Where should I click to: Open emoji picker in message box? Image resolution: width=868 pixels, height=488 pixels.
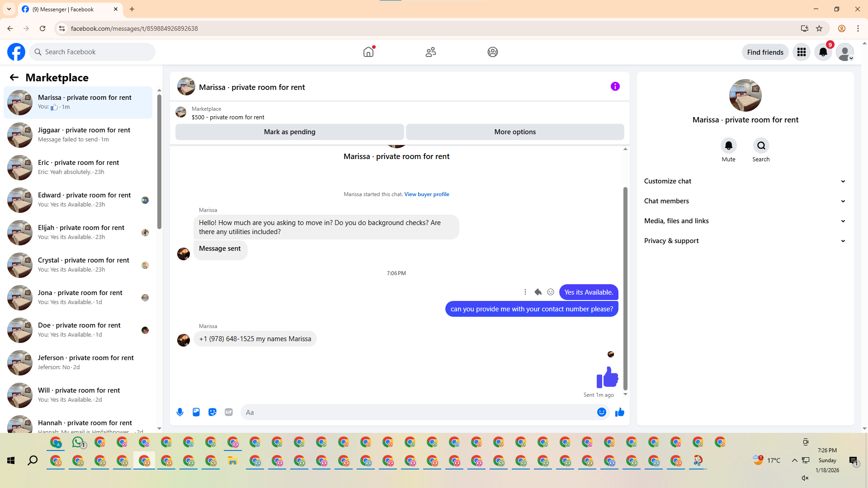tap(601, 412)
